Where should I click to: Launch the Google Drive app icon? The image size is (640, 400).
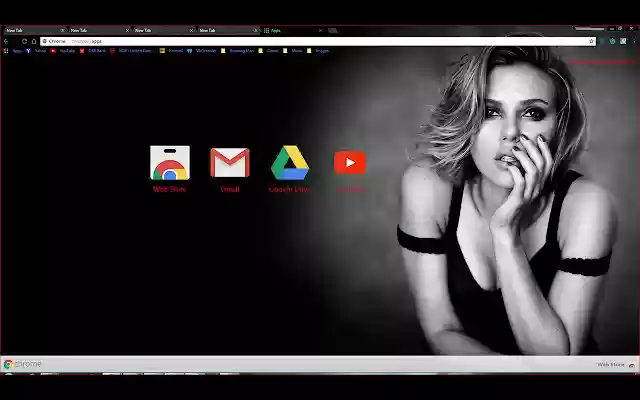click(x=290, y=162)
